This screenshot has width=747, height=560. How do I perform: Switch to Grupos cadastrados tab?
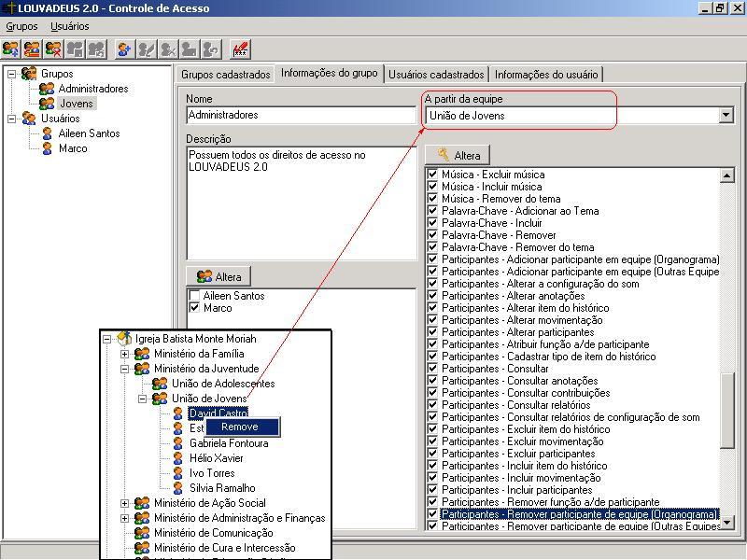225,75
